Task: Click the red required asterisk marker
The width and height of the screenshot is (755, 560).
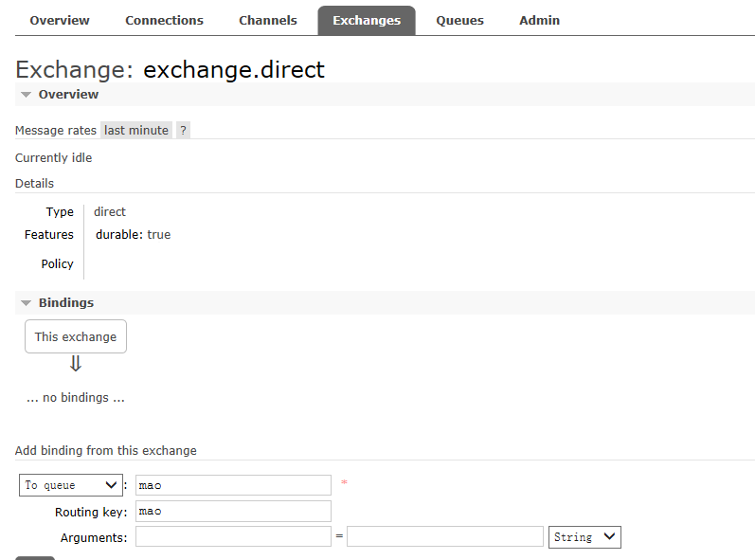Action: [344, 484]
